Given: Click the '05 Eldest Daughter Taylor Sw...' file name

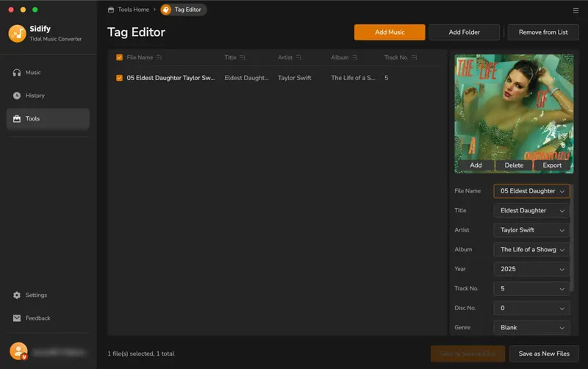Looking at the screenshot, I should 171,78.
